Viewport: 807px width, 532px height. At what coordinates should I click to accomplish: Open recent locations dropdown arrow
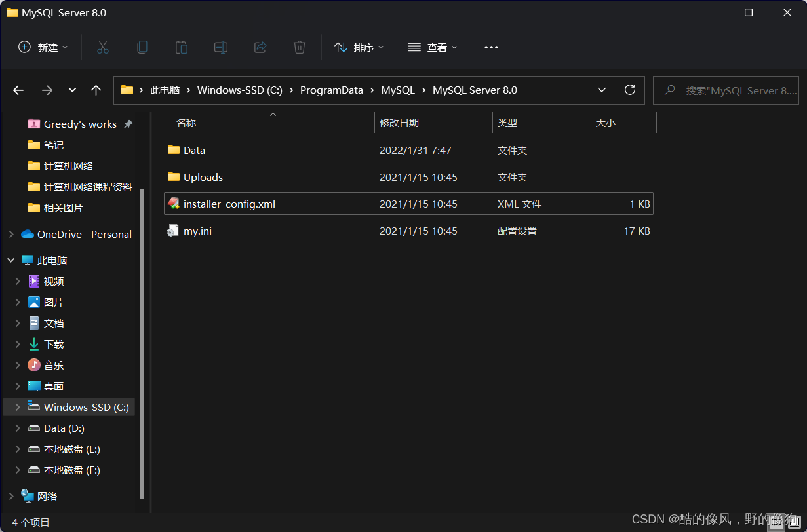tap(72, 90)
